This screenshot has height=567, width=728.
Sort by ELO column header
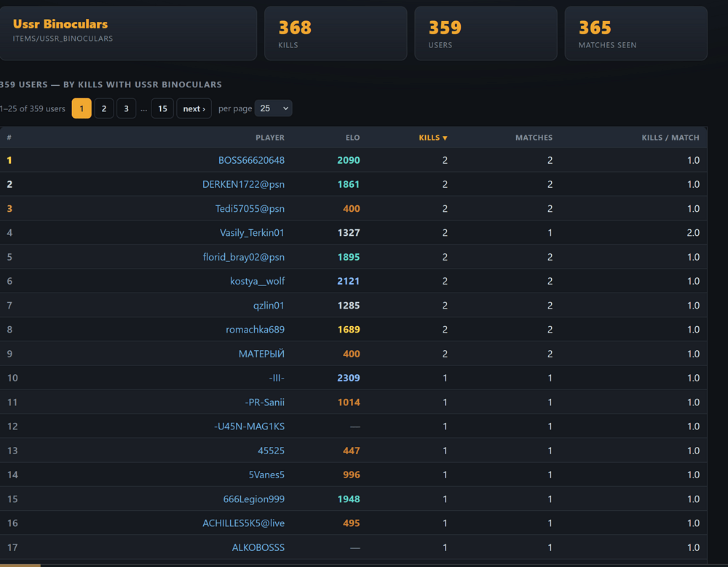352,138
